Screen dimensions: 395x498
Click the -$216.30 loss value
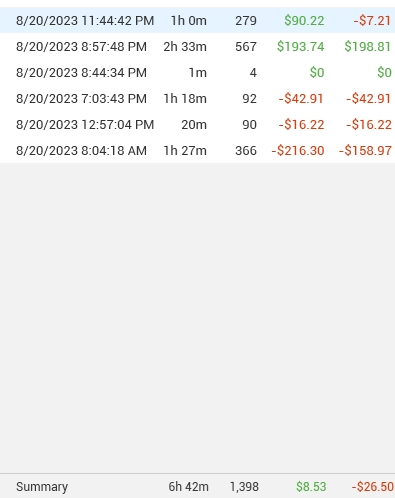click(x=298, y=151)
